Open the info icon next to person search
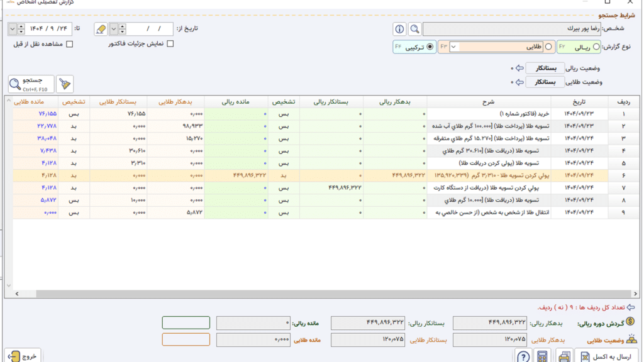Image resolution: width=644 pixels, height=362 pixels. click(399, 29)
